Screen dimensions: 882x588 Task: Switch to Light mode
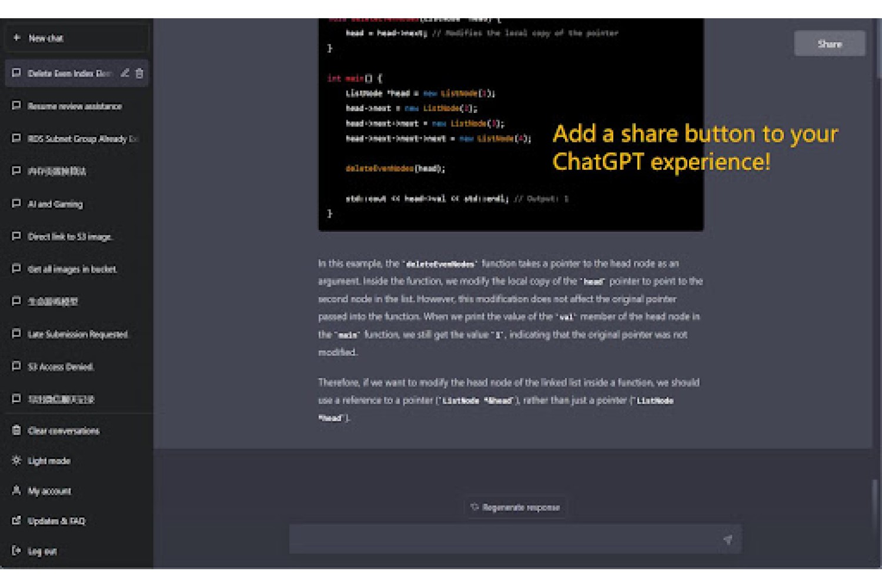tap(76, 461)
